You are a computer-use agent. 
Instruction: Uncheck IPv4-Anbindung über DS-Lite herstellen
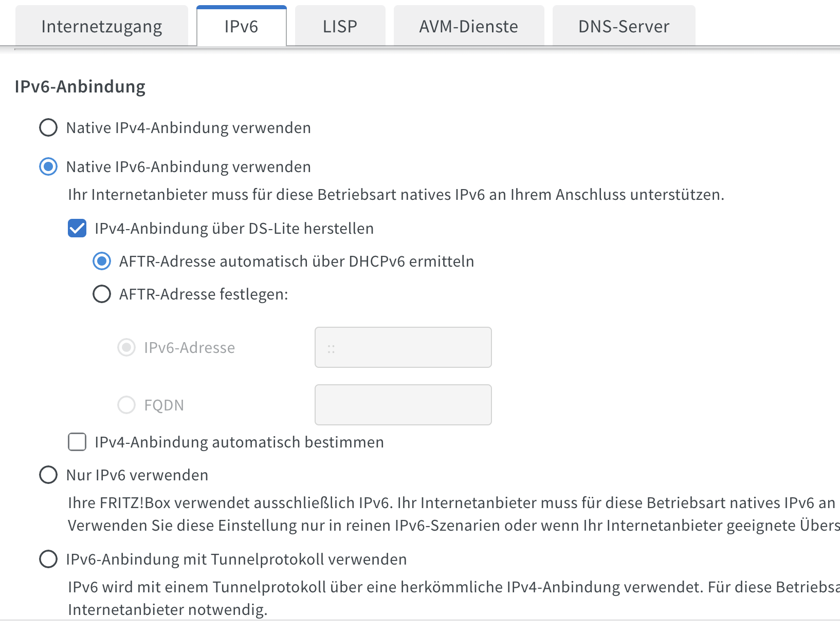[x=77, y=228]
